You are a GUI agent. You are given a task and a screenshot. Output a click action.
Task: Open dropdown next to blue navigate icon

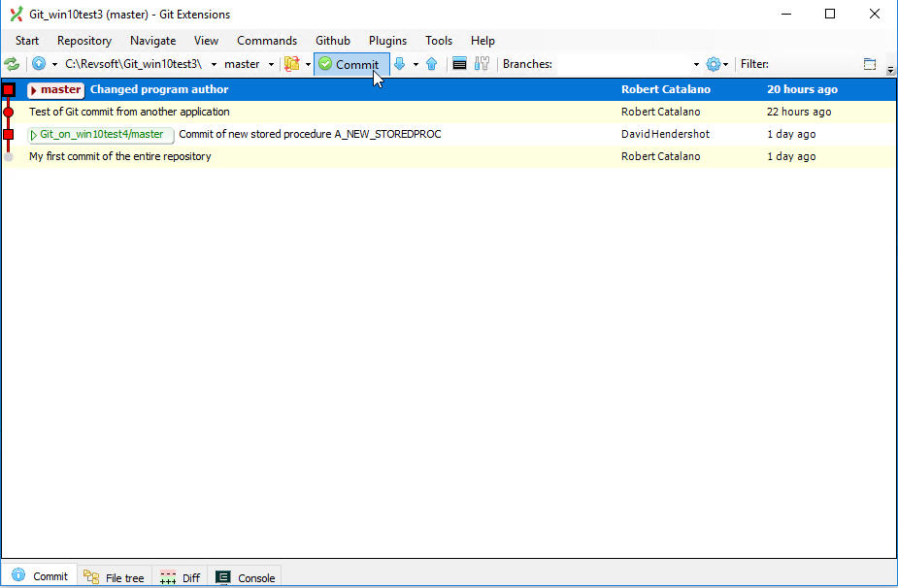[54, 64]
